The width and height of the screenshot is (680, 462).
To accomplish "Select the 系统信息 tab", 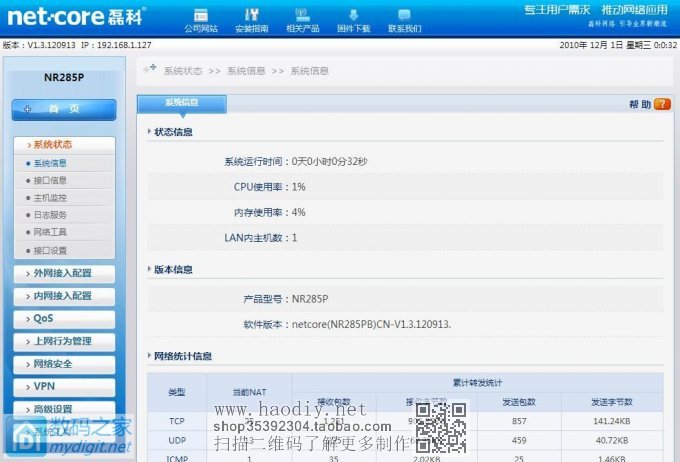I will pos(181,103).
